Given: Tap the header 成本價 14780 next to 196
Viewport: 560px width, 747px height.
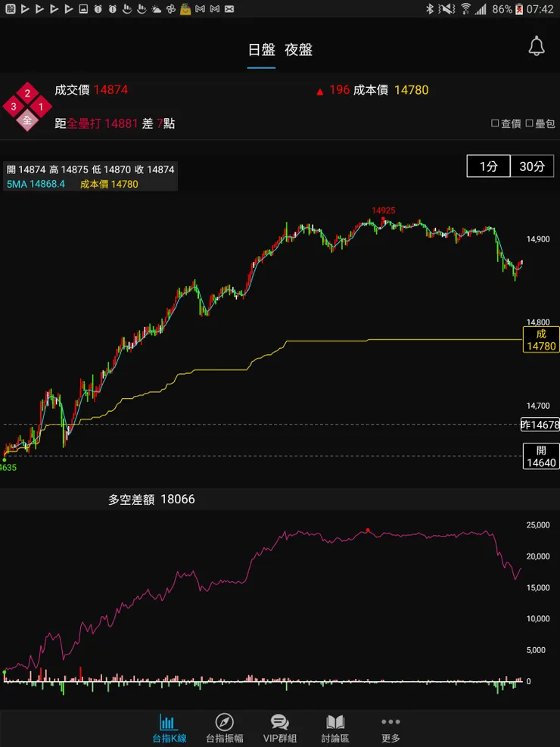Looking at the screenshot, I should [391, 90].
